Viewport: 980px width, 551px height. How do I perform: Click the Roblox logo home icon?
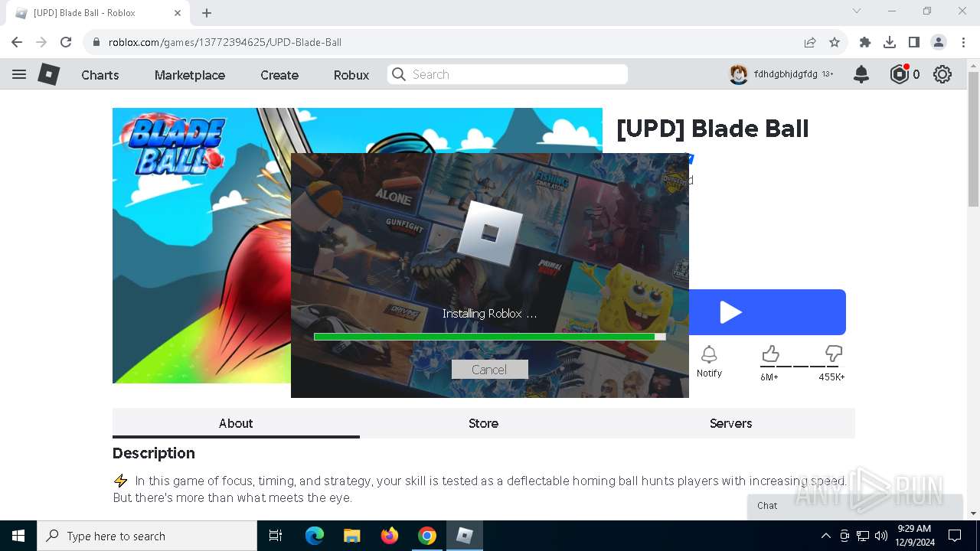tap(49, 74)
